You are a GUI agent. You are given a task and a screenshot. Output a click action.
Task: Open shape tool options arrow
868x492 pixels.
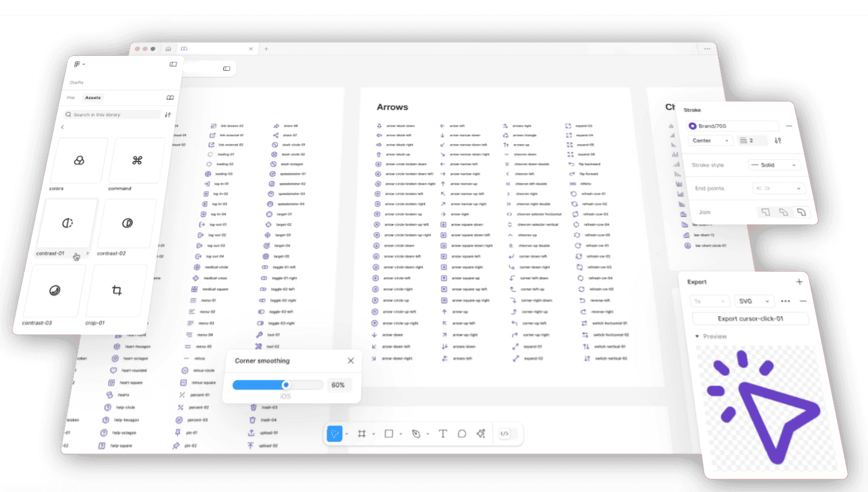point(400,434)
